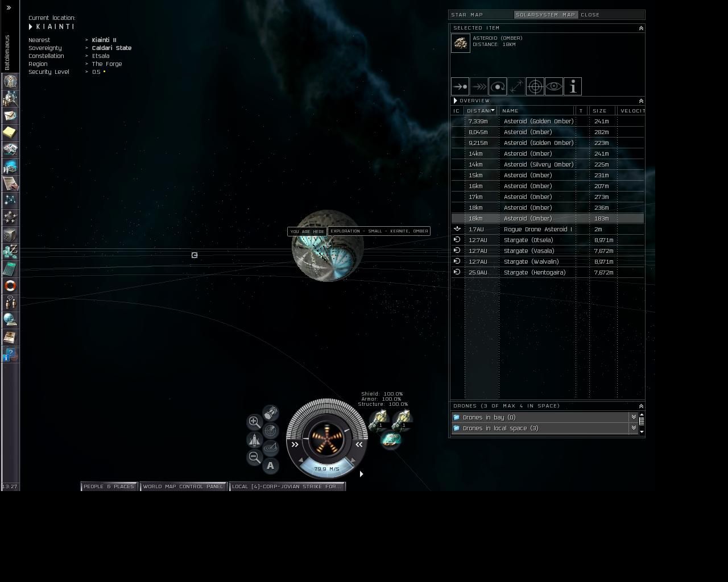Click the Approach icon for selected asteroid
The height and width of the screenshot is (582, 728).
point(460,86)
